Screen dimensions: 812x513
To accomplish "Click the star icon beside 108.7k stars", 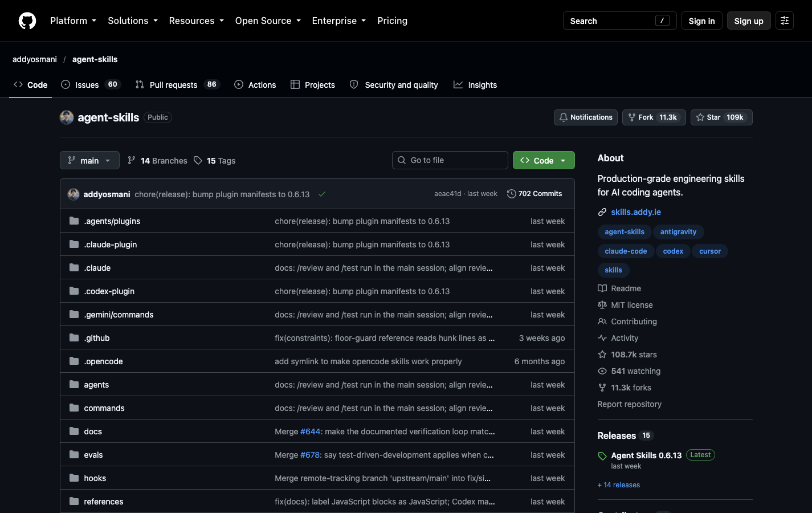I will coord(602,355).
